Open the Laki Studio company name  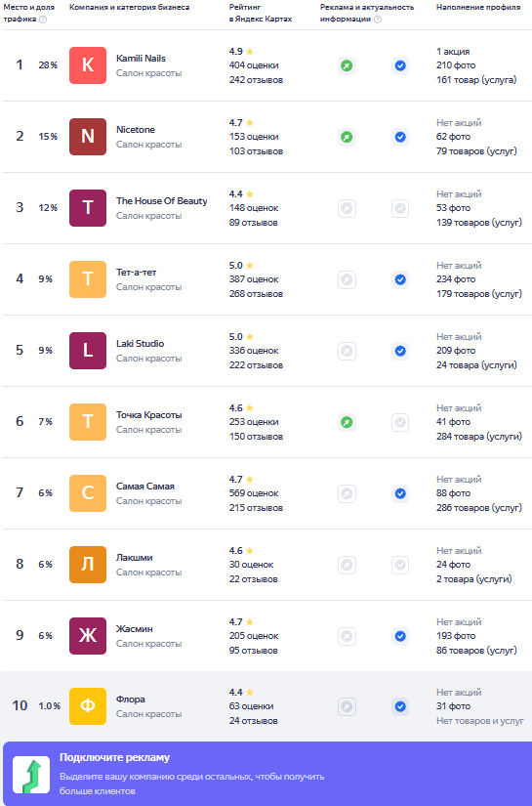pyautogui.click(x=141, y=343)
